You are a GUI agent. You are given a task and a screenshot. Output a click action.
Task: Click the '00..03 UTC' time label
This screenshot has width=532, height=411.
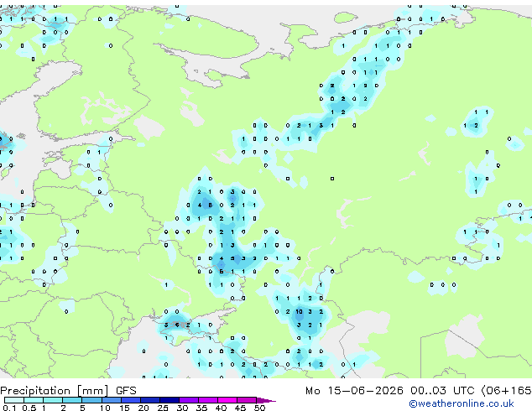(x=441, y=391)
